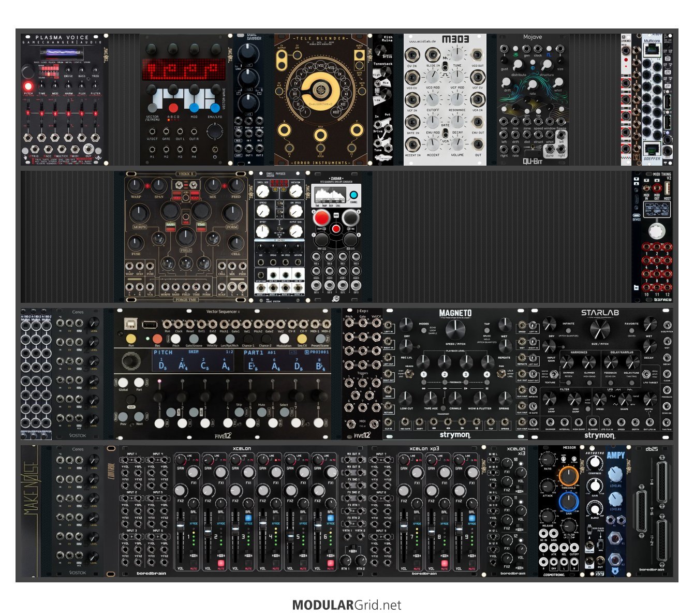
Task: Click the MODULARGrid.net logo text
Action: [347, 605]
